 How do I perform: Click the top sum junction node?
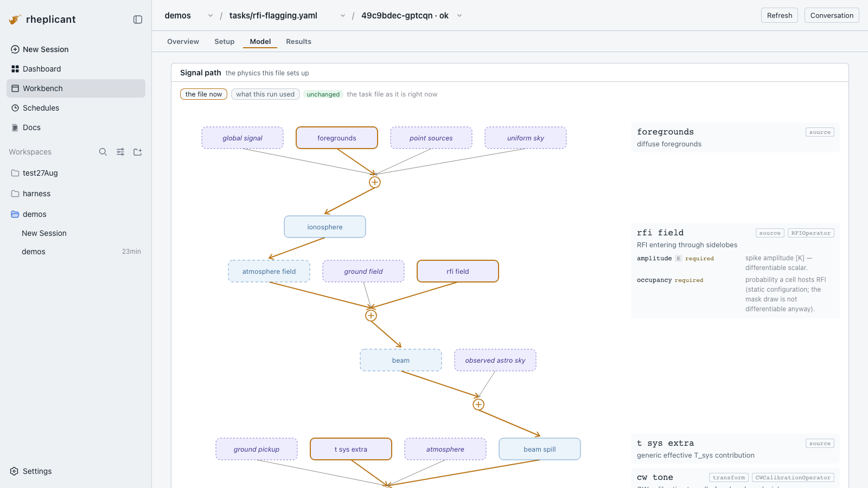[375, 182]
